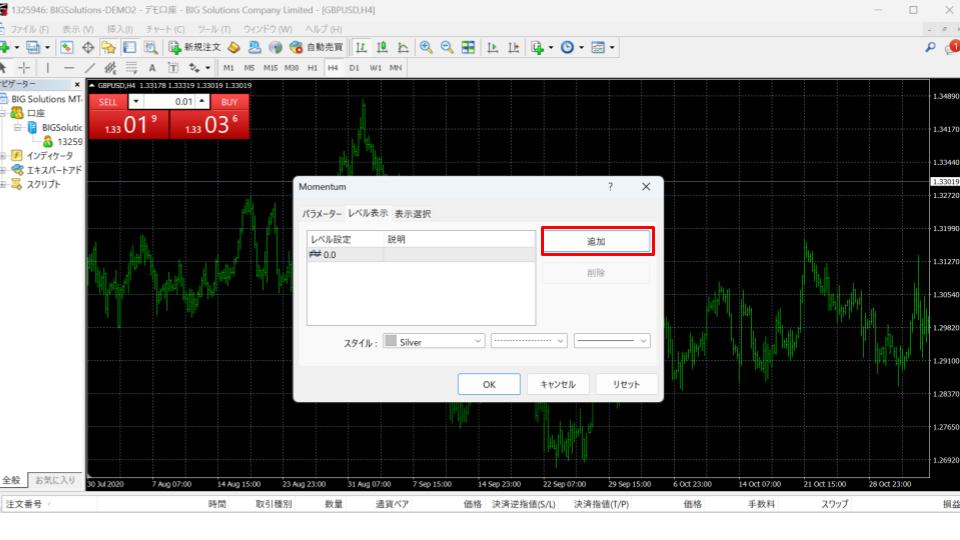Select the Fibonacci retracement tool
960x540 pixels.
coord(131,67)
